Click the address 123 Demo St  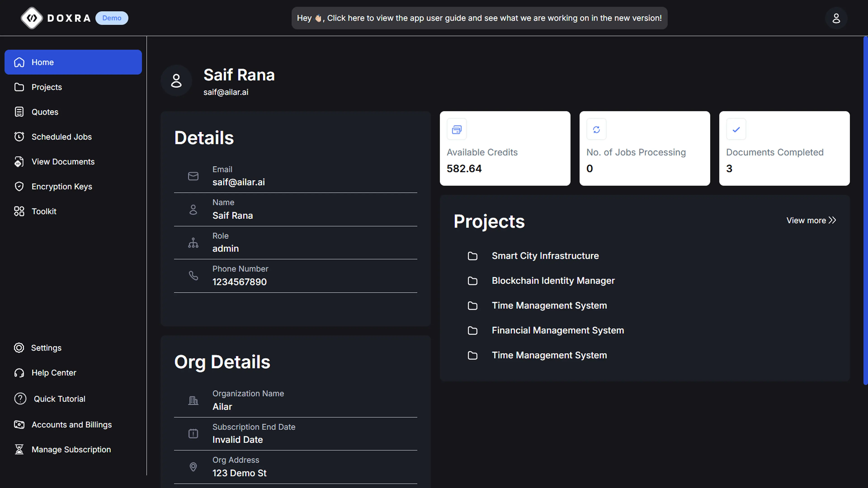(239, 473)
